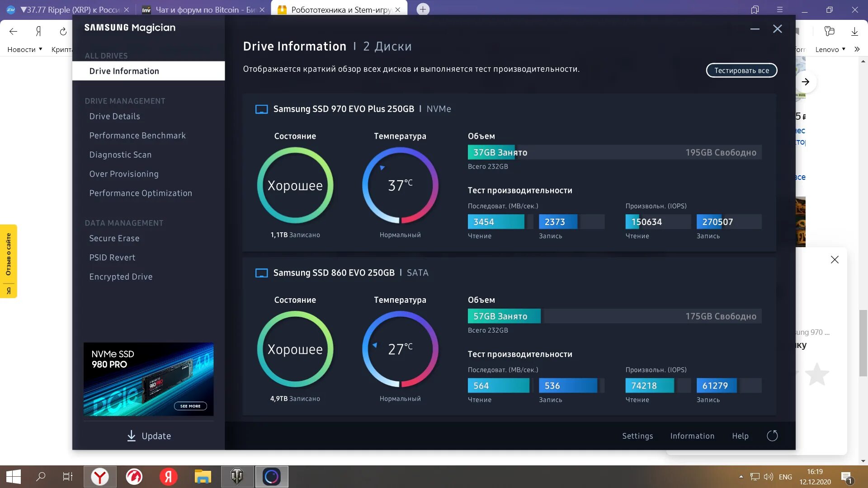Click the Update download icon in sidebar

pos(131,436)
